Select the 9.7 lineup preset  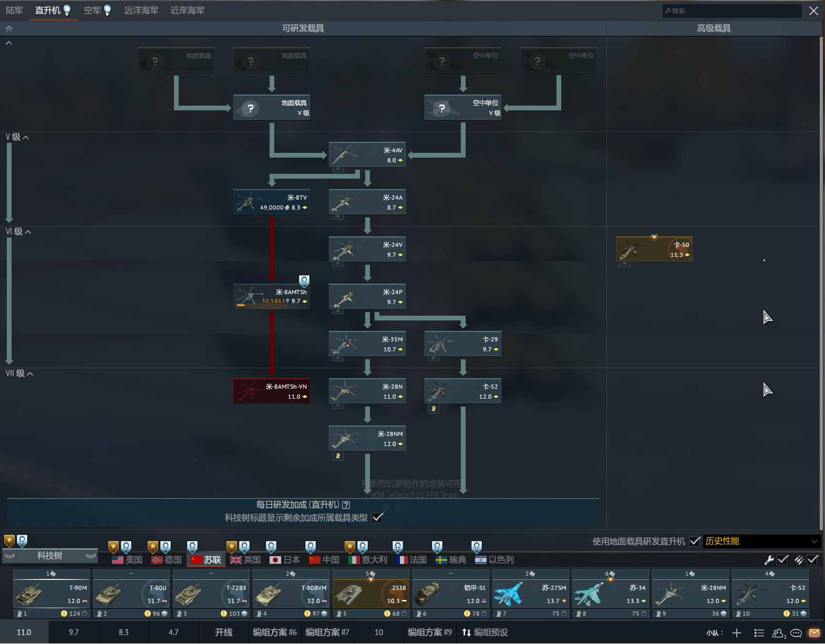pos(74,632)
